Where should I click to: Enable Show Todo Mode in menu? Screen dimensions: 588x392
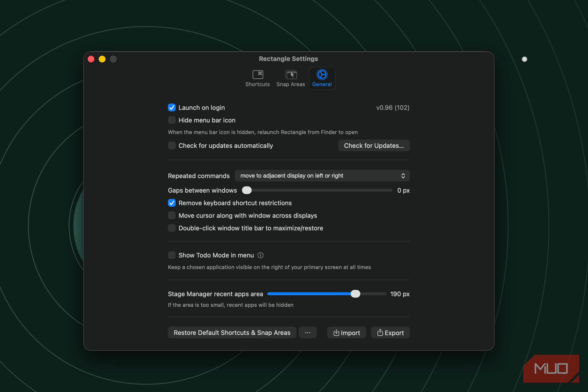pos(172,255)
